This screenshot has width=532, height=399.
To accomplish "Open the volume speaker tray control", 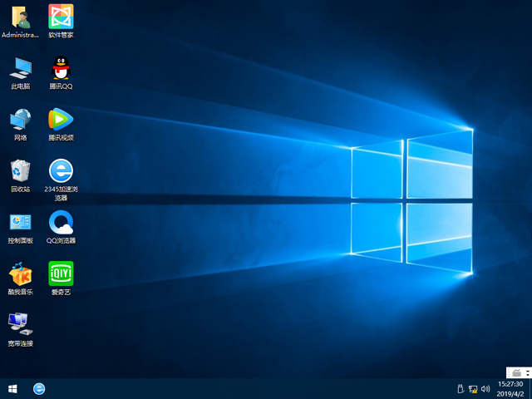I will (x=485, y=389).
